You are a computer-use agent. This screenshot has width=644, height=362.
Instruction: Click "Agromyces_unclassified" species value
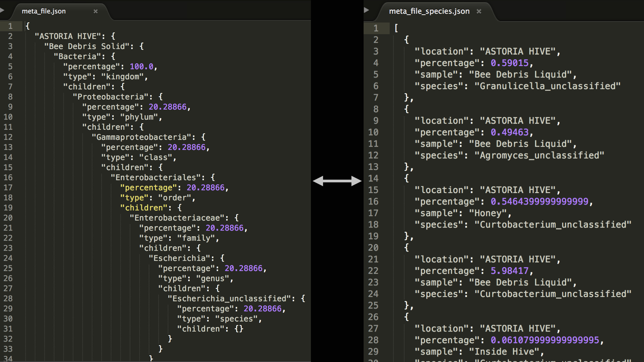click(539, 155)
